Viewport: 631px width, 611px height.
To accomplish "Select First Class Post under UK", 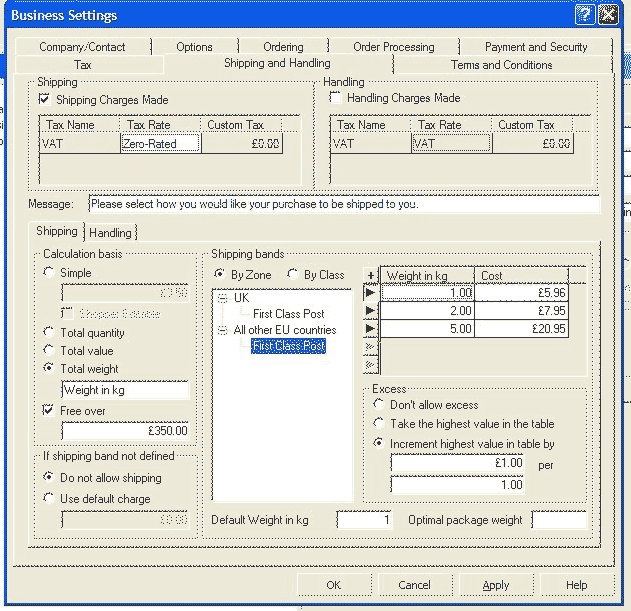I will pyautogui.click(x=288, y=314).
